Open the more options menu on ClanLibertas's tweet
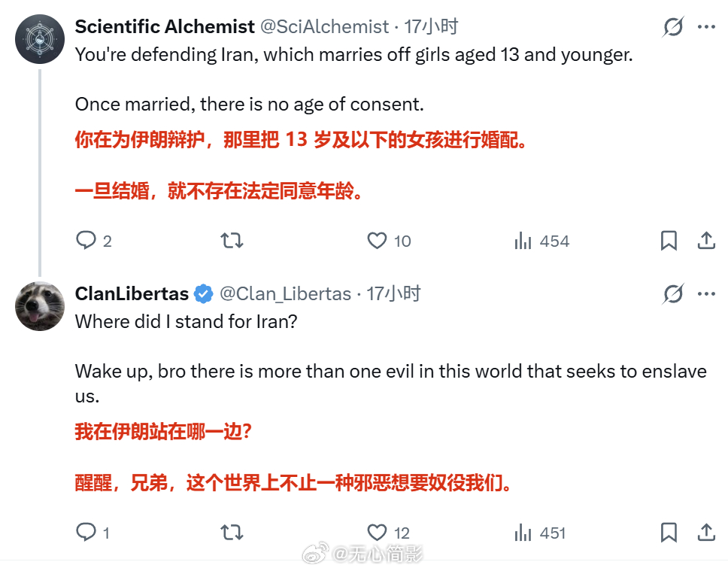Screen dimensions: 728x571 [x=705, y=293]
